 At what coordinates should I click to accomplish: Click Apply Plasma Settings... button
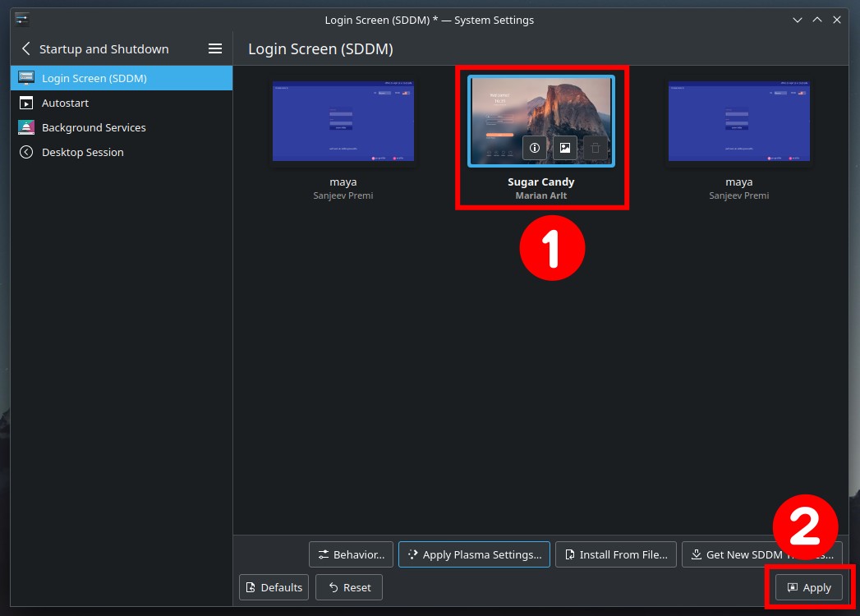click(474, 554)
